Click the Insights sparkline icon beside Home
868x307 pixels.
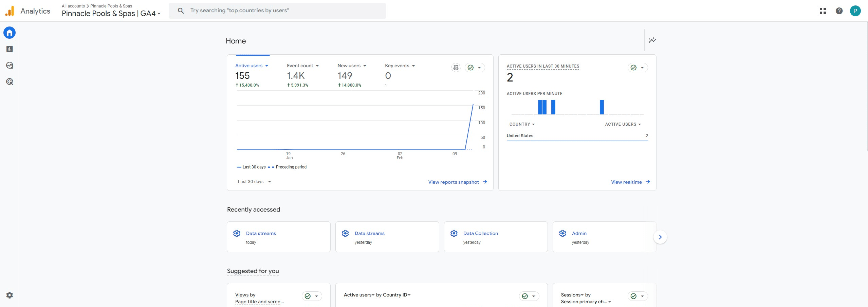[x=652, y=40]
